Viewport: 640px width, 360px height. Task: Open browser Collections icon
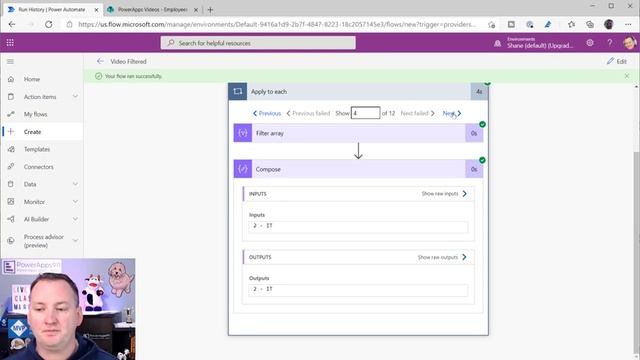(x=590, y=24)
